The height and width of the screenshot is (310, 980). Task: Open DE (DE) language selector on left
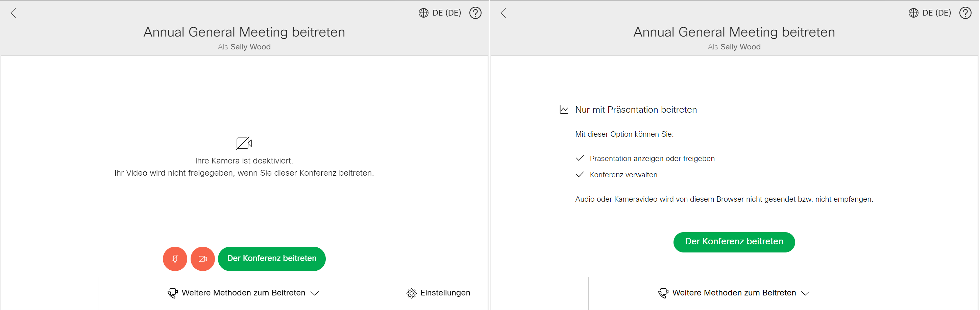440,13
